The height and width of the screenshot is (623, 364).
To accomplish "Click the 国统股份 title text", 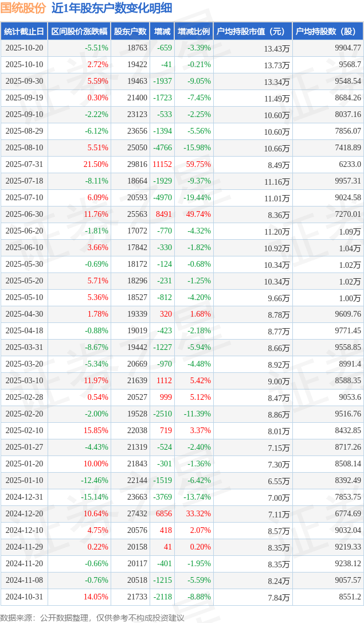I will [x=23, y=9].
